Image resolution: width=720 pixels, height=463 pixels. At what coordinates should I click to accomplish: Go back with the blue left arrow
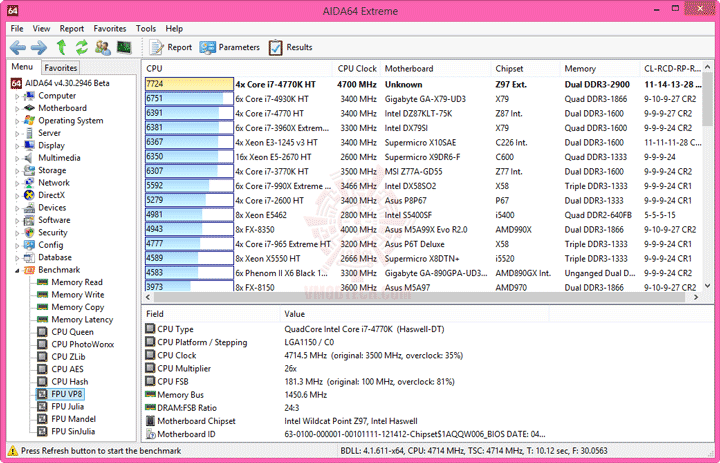[18, 47]
